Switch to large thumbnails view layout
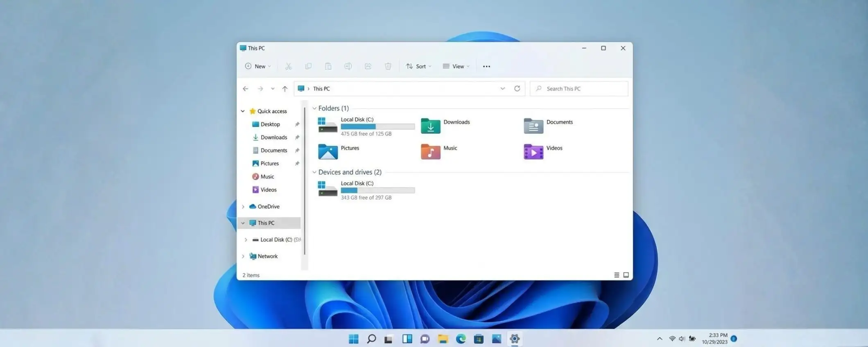 point(626,275)
